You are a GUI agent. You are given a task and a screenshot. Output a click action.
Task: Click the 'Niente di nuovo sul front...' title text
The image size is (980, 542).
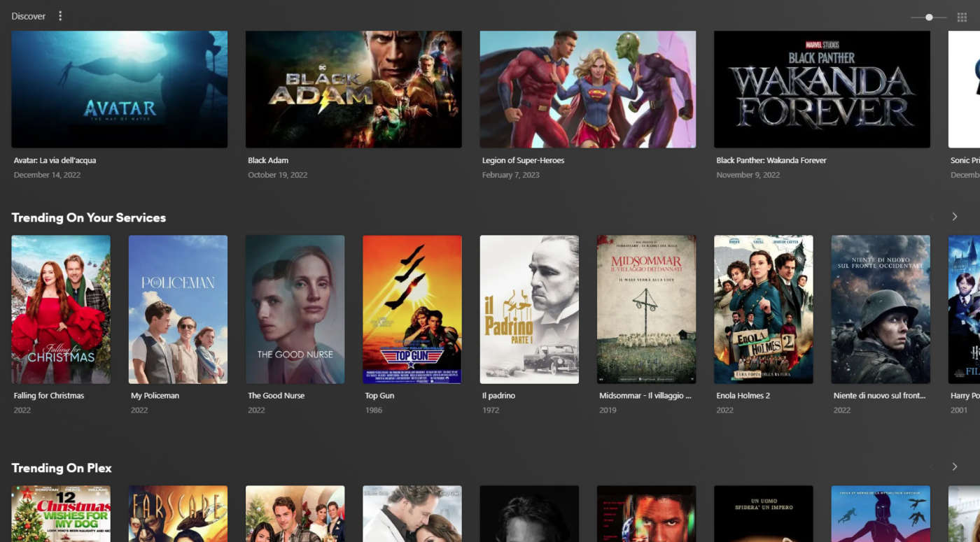(x=879, y=395)
